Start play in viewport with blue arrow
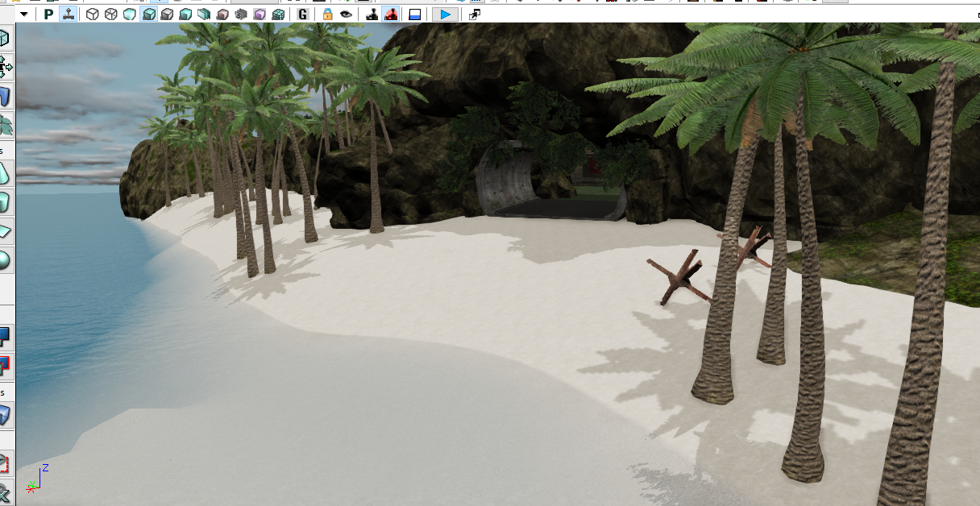Viewport: 980px width, 506px height. (445, 15)
